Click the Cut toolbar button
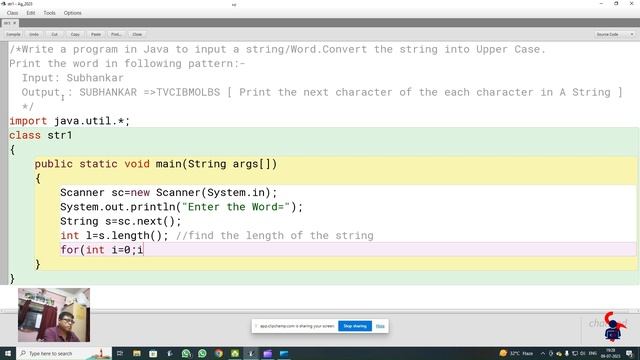The height and width of the screenshot is (360, 640). (54, 35)
